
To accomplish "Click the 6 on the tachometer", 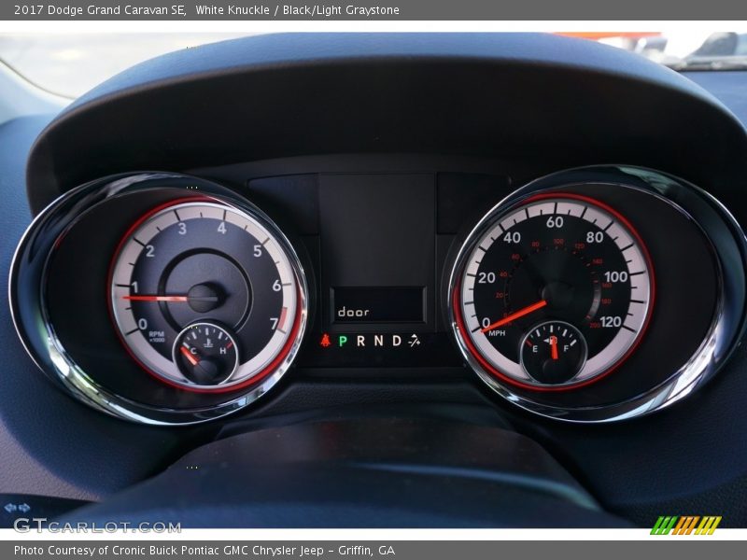I will [276, 286].
